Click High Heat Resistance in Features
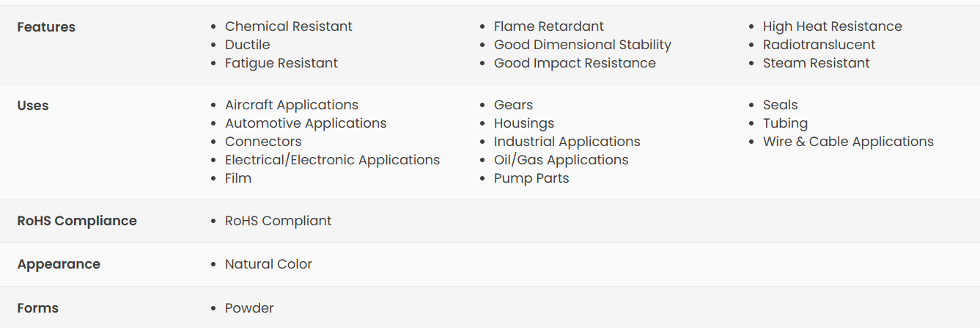Image resolution: width=980 pixels, height=328 pixels. [x=832, y=26]
